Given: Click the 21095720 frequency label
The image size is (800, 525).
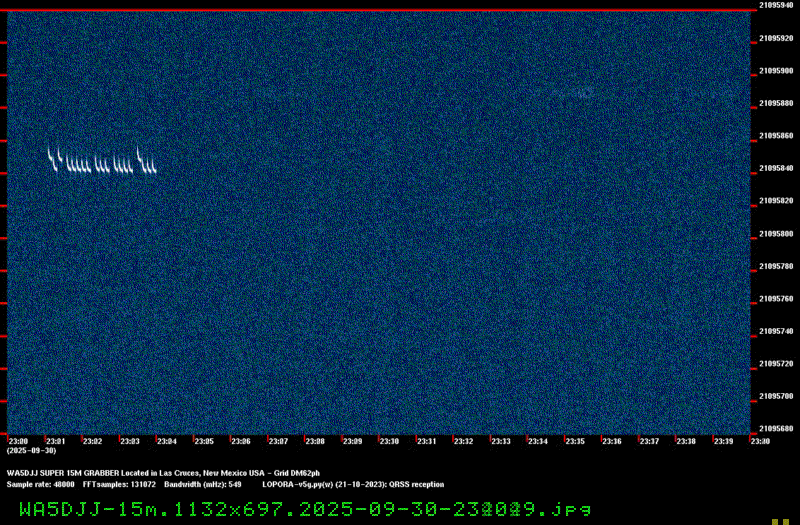Looking at the screenshot, I should tap(776, 364).
